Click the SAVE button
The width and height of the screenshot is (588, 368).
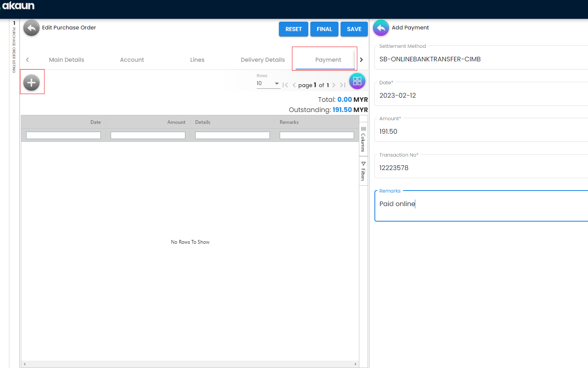[x=354, y=29]
